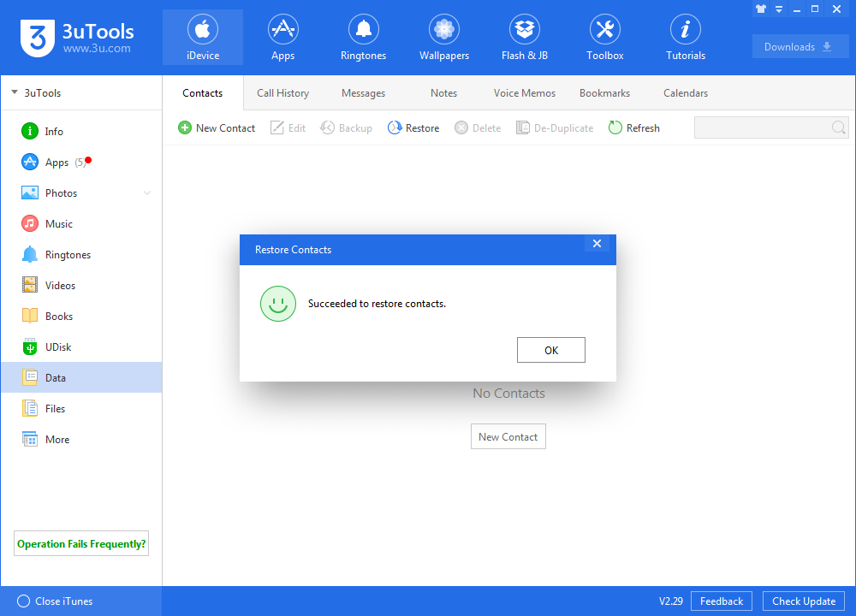
Task: Click the search magnifier icon
Action: pyautogui.click(x=839, y=127)
